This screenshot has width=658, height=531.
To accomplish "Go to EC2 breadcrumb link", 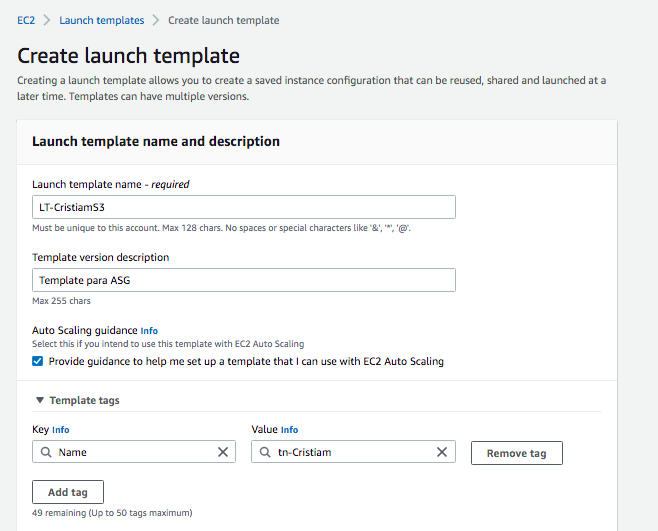I will (27, 20).
